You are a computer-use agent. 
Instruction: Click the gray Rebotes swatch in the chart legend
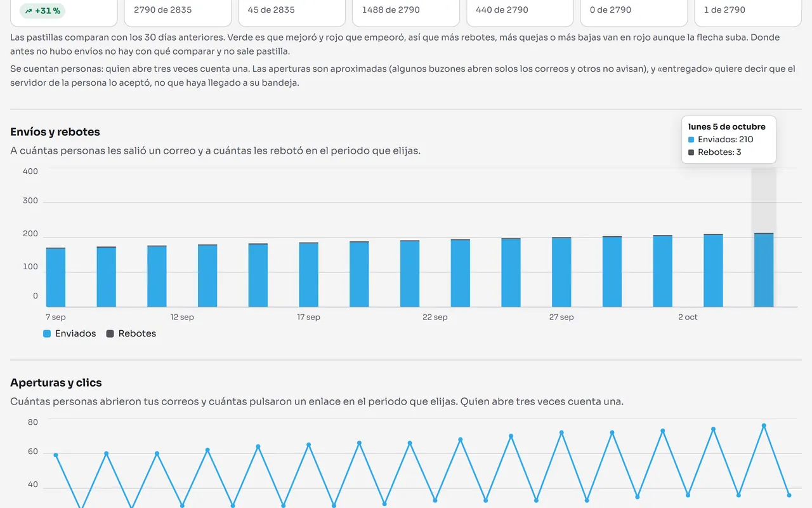click(x=110, y=334)
